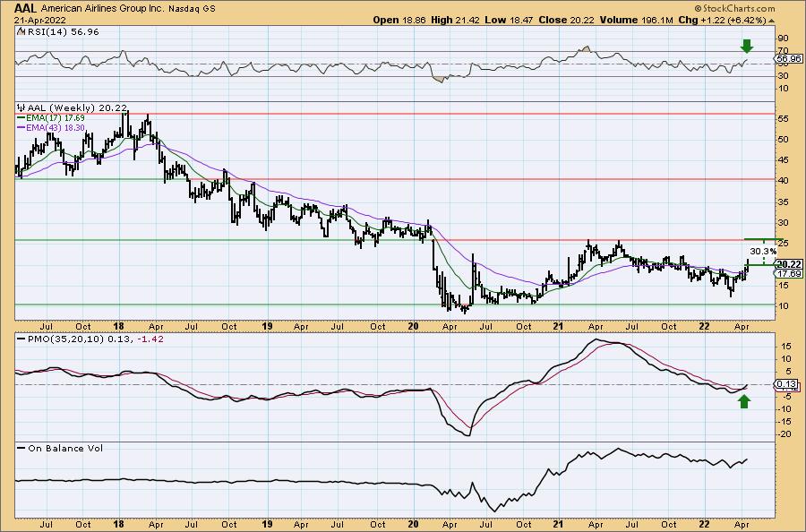Click year 21 on the bottom time axis
Viewport: 806px width, 532px height.
558,524
